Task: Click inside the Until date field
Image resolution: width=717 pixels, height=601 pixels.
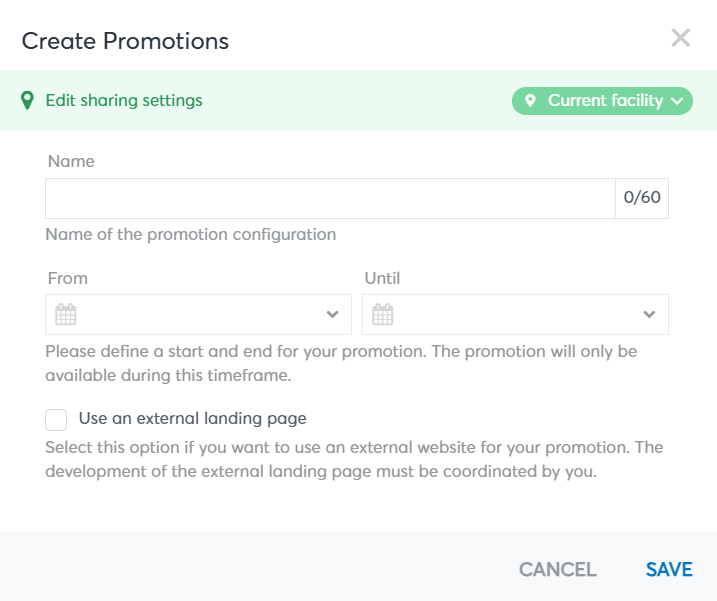Action: [x=515, y=314]
